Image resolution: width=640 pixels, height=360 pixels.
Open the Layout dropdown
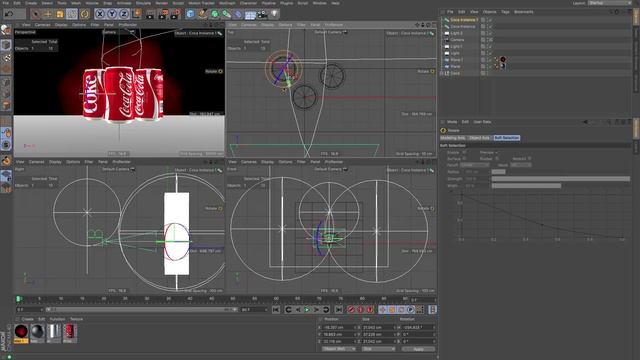610,3
